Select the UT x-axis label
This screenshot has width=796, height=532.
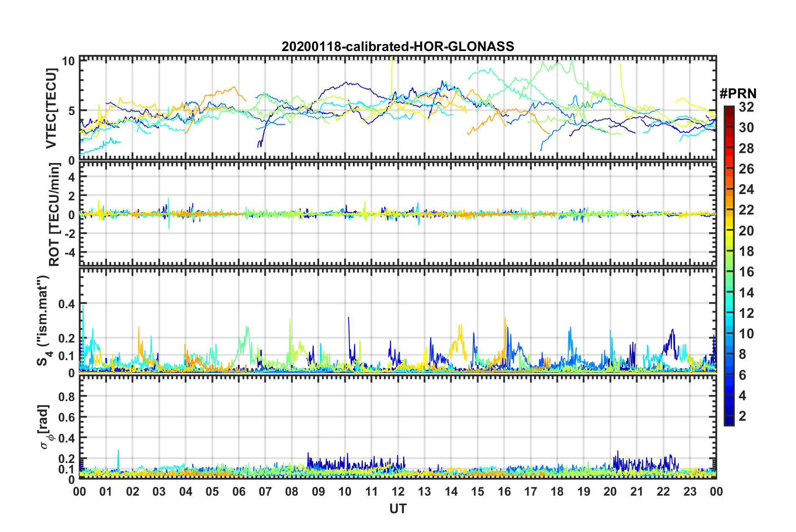click(398, 508)
